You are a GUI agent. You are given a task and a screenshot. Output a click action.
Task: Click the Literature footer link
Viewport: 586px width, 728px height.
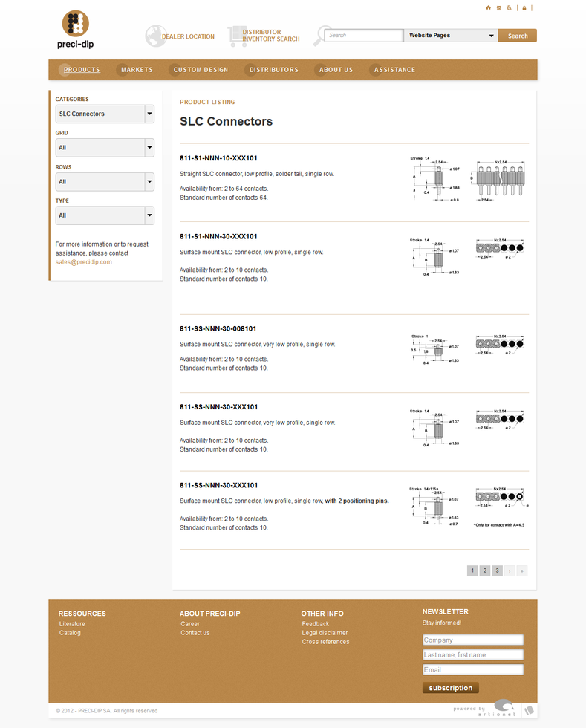72,624
